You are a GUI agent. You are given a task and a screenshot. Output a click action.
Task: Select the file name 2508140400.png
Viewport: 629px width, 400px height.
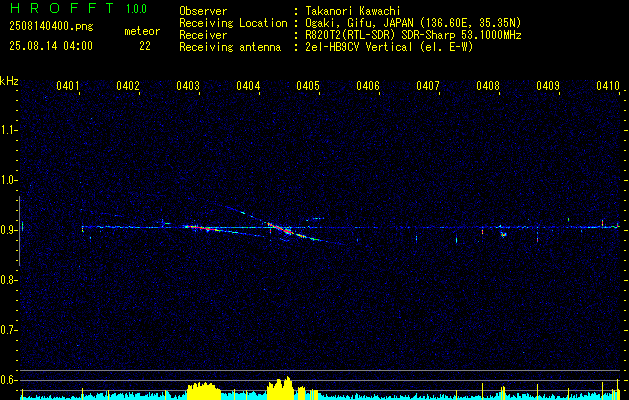[51, 27]
